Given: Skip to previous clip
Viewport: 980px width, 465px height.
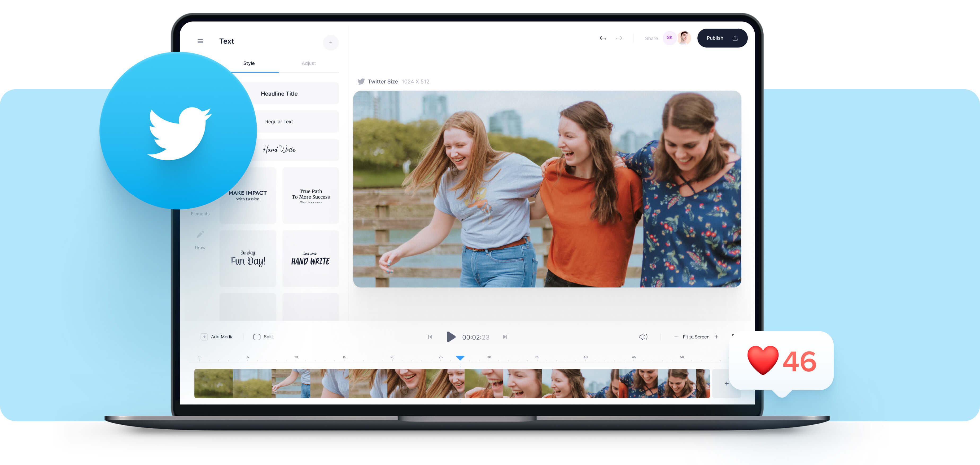Looking at the screenshot, I should 430,337.
